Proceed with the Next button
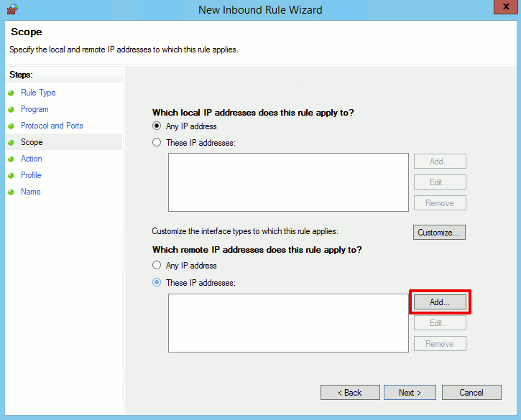The width and height of the screenshot is (521, 420). click(410, 393)
